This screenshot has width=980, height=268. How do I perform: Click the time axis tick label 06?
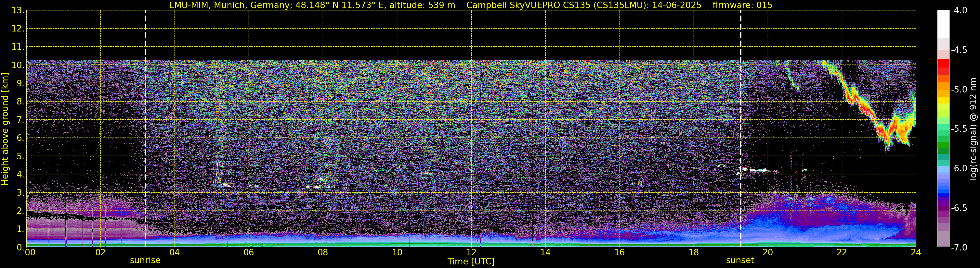pyautogui.click(x=248, y=252)
